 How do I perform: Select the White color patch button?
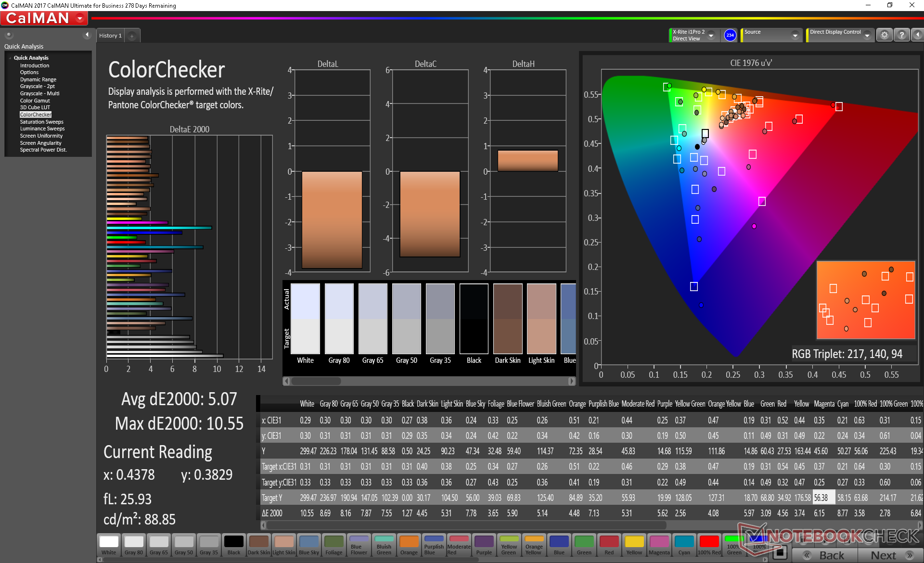109,545
